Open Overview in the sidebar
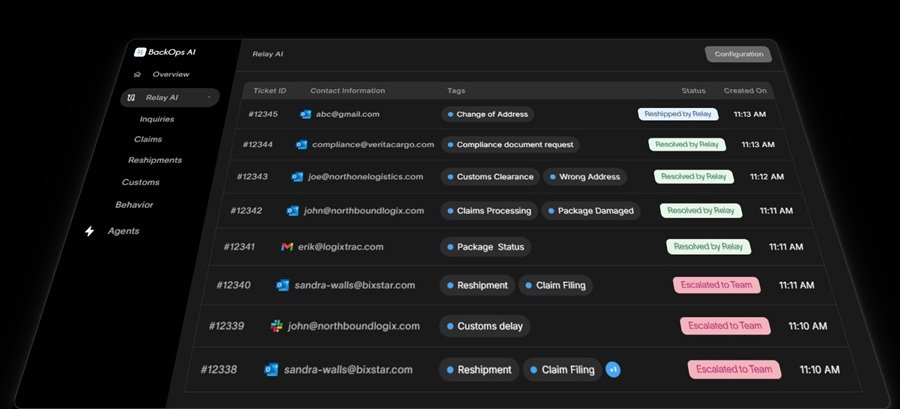The width and height of the screenshot is (900, 409). pyautogui.click(x=170, y=75)
